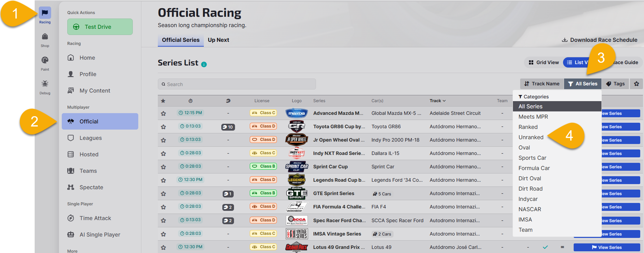Download Race Schedule
This screenshot has height=253, width=644.
pyautogui.click(x=599, y=40)
